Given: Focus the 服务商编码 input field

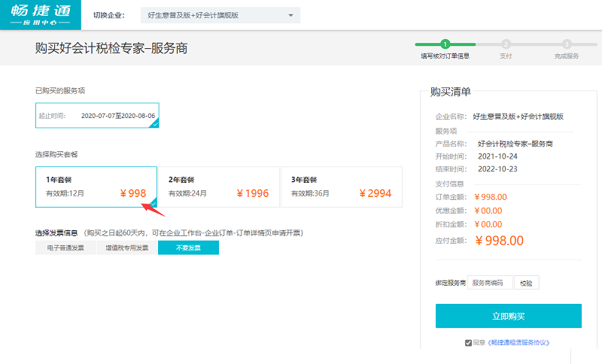Looking at the screenshot, I should tap(490, 283).
